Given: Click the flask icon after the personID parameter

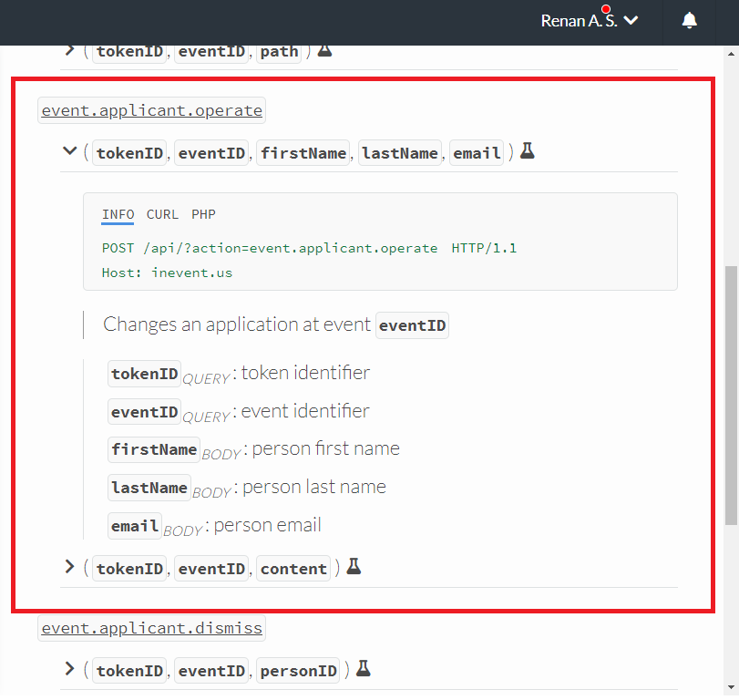Looking at the screenshot, I should (363, 668).
